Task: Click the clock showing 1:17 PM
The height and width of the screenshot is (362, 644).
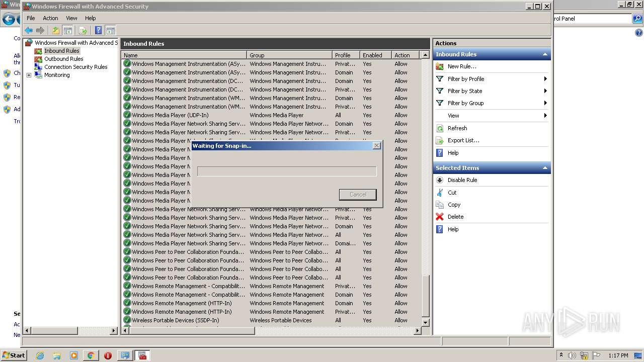Action: pos(618,355)
